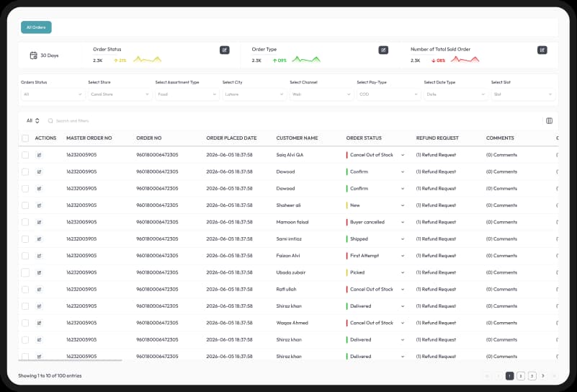Open the Select Date Type dropdown

(456, 94)
